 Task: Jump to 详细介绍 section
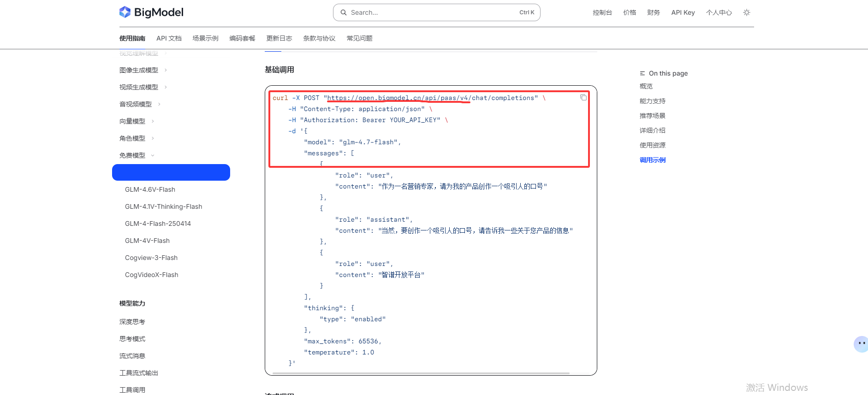click(653, 130)
